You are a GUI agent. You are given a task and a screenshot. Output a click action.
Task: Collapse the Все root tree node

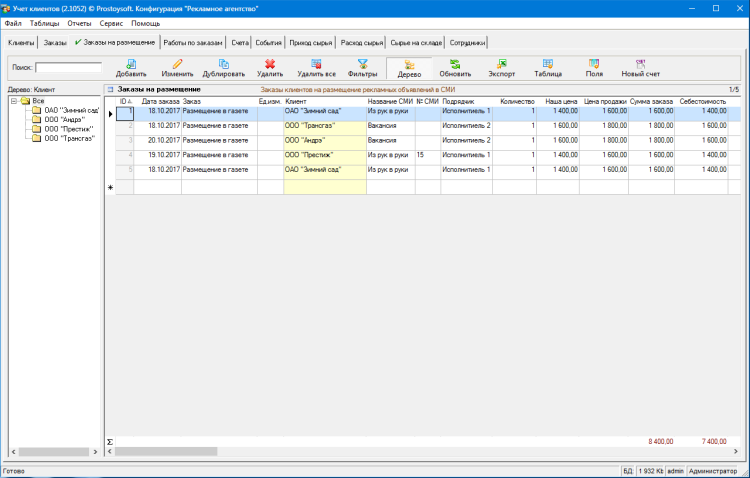point(12,100)
